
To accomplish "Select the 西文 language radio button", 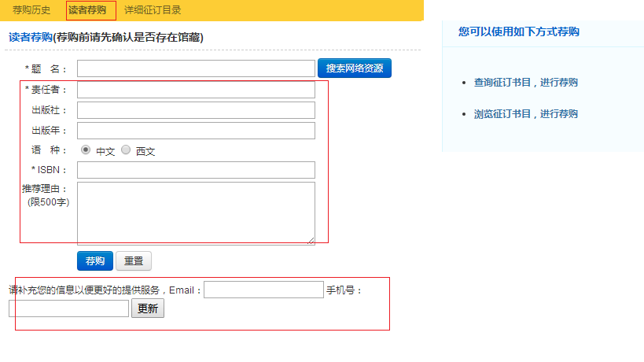I will pos(126,150).
